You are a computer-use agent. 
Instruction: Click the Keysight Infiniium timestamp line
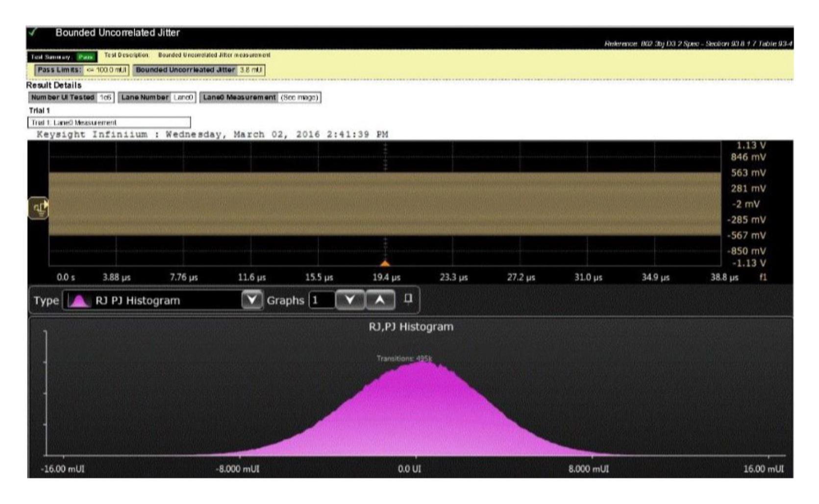[212, 134]
